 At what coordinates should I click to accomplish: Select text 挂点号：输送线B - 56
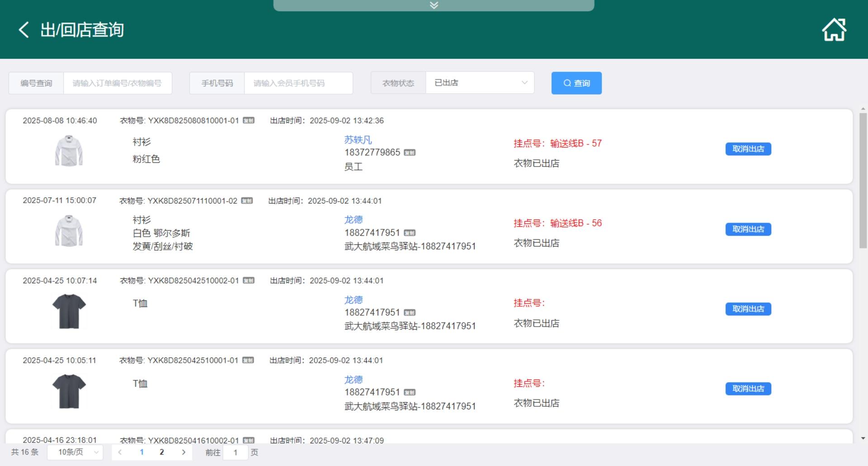click(x=557, y=223)
